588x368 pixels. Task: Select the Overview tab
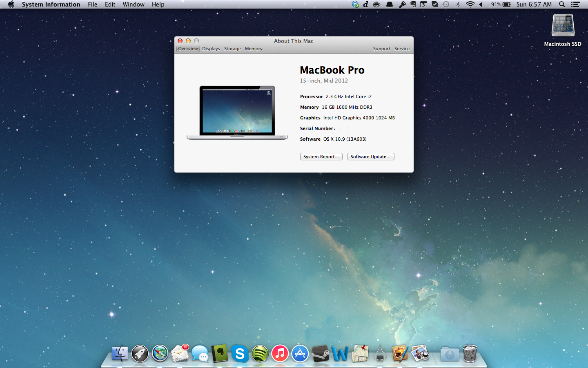pyautogui.click(x=188, y=49)
